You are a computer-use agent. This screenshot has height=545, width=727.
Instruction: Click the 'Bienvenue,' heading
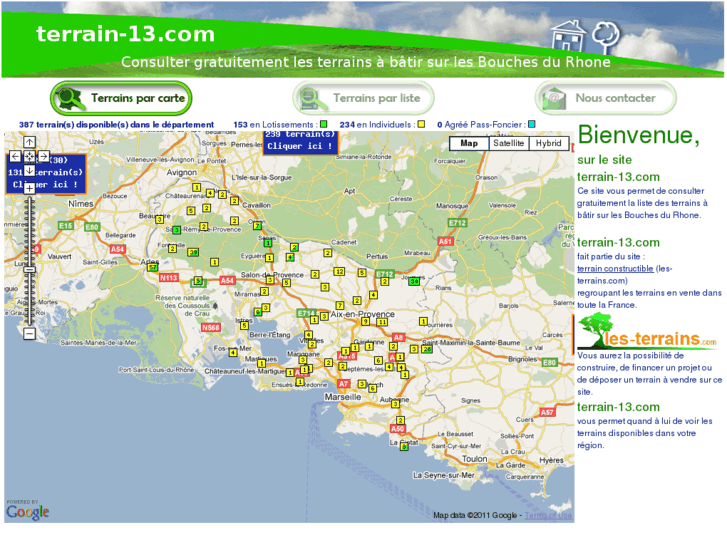639,135
